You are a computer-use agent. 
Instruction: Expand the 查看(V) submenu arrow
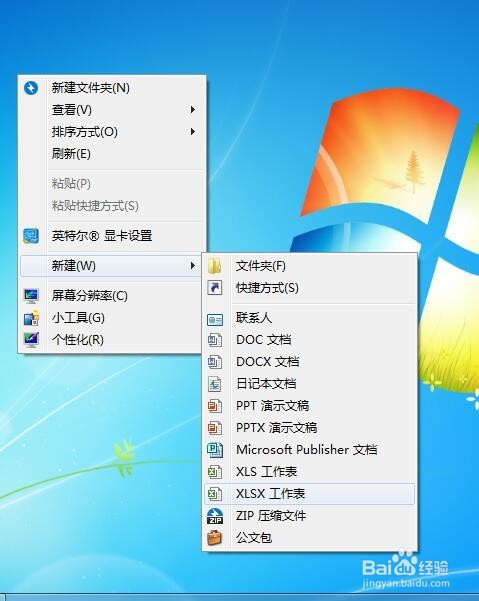point(193,110)
